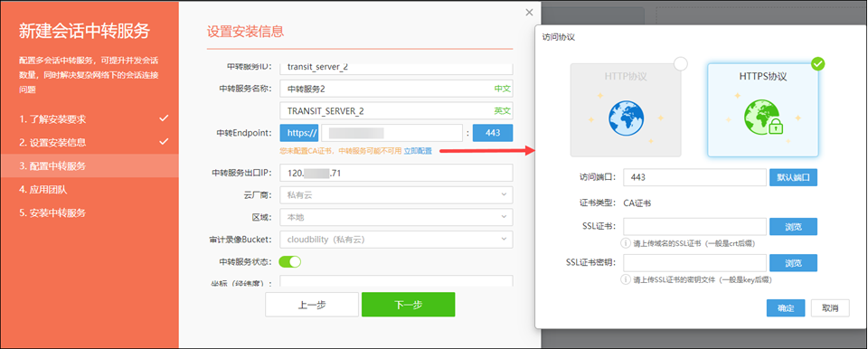Click the 中转服务ID field transit_server_2

coord(396,68)
